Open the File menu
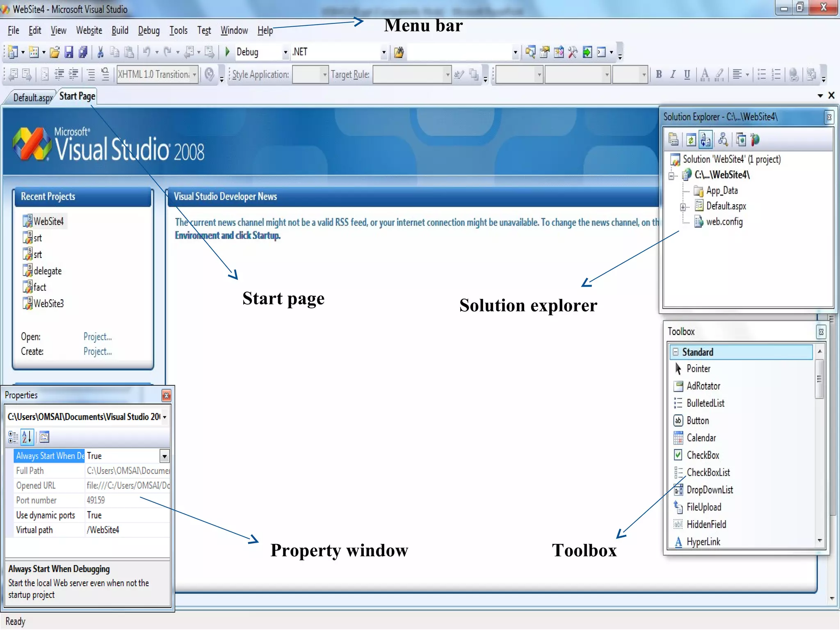 click(x=14, y=30)
